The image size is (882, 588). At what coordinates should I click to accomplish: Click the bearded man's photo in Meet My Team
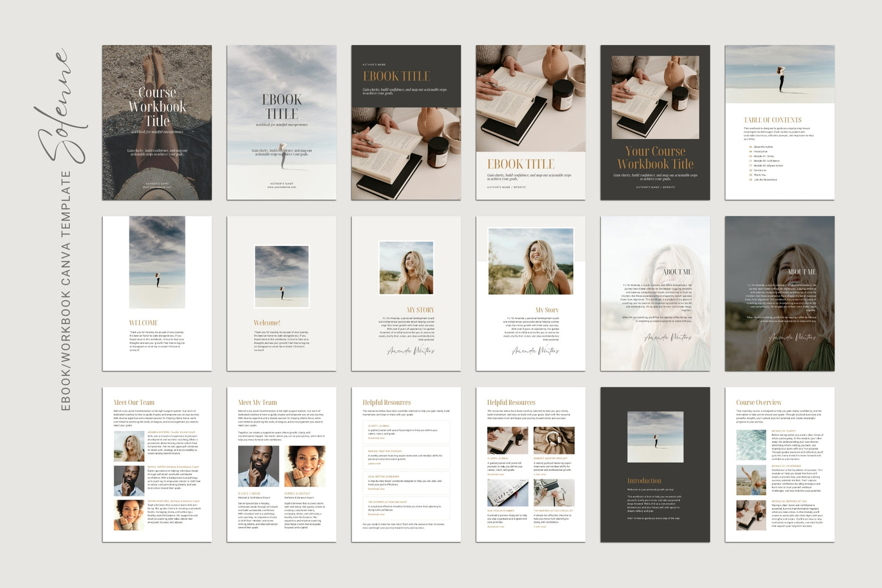258,466
